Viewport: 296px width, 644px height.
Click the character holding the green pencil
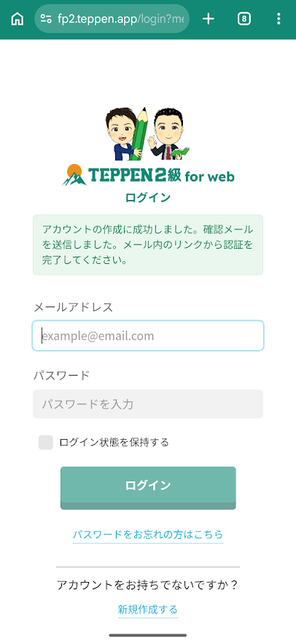[x=125, y=133]
